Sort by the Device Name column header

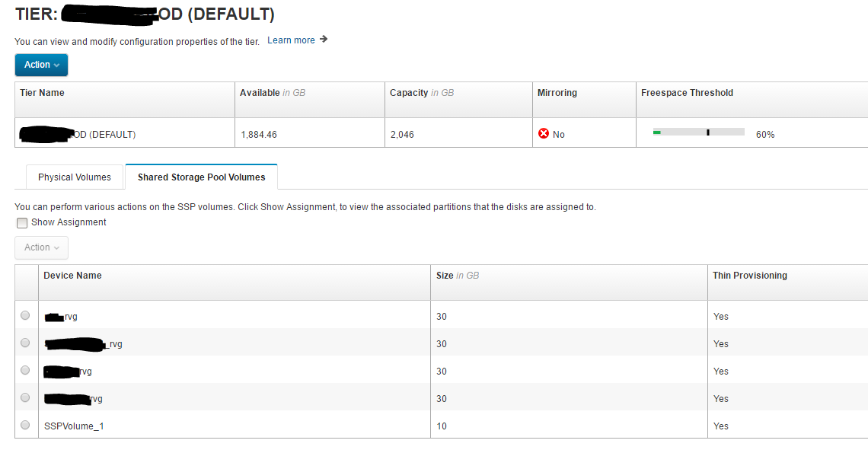tap(72, 276)
